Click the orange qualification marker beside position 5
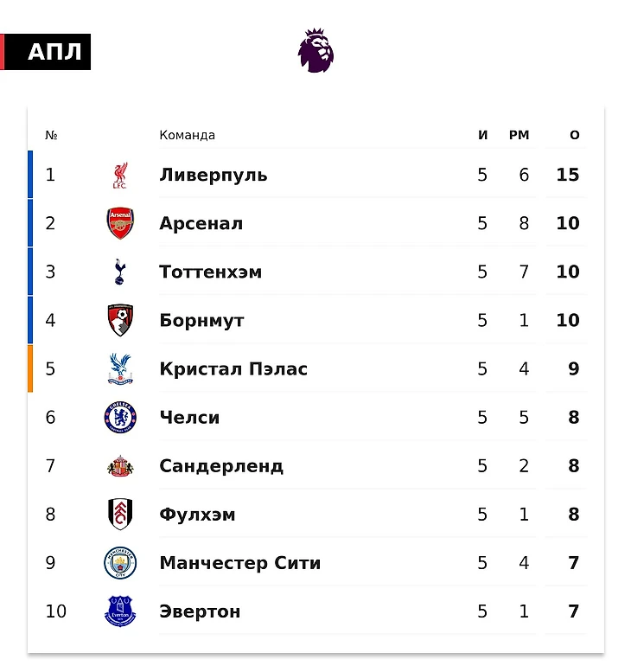This screenshot has height=672, width=631. point(30,368)
